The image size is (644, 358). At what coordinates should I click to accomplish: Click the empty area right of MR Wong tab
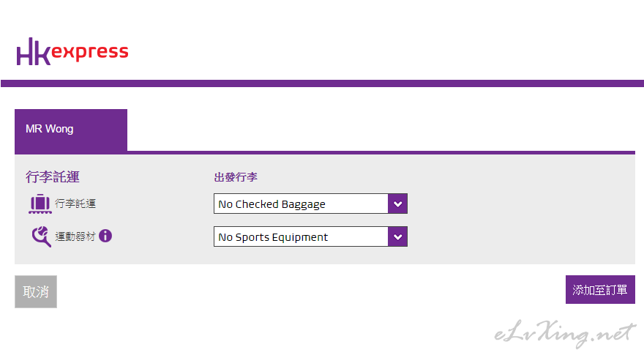pyautogui.click(x=381, y=130)
